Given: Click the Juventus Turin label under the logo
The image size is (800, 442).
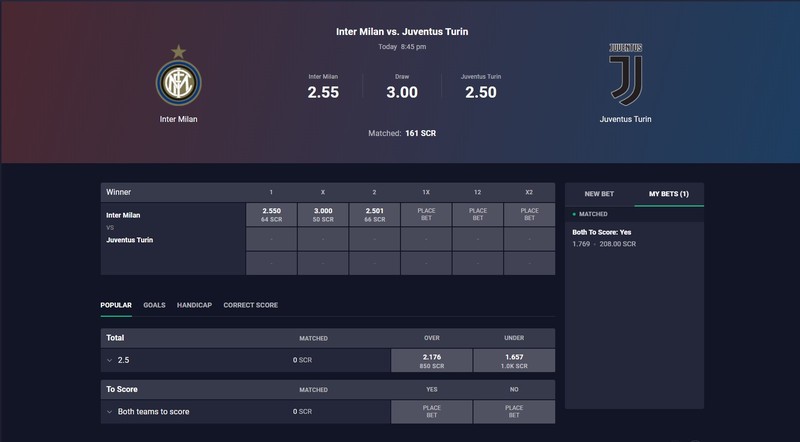Looking at the screenshot, I should pyautogui.click(x=626, y=119).
